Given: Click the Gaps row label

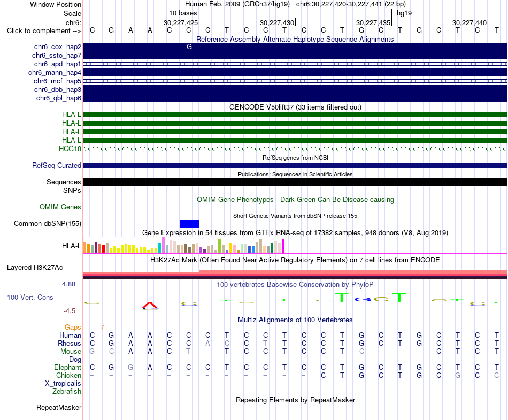Looking at the screenshot, I should coord(73,327).
